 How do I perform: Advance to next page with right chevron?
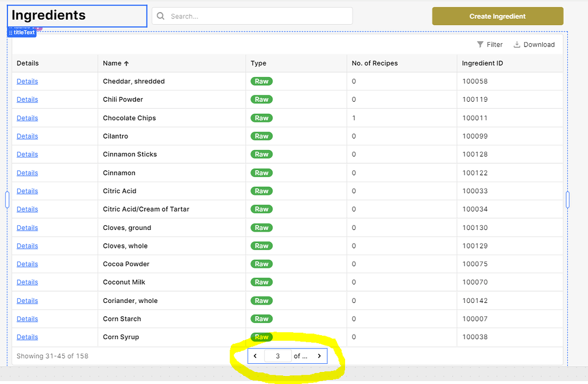tap(319, 355)
